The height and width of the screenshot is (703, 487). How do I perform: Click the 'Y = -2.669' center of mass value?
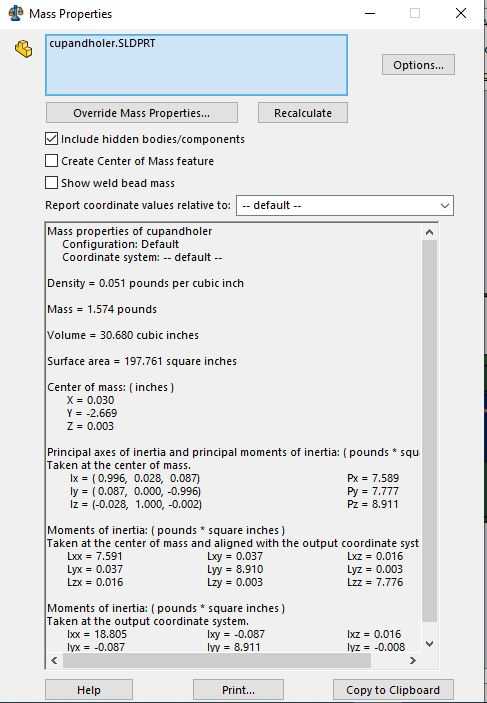pyautogui.click(x=92, y=413)
